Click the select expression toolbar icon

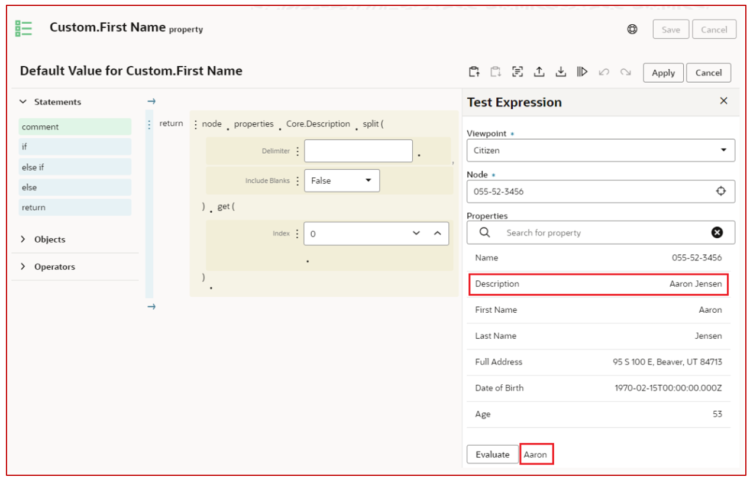point(517,72)
